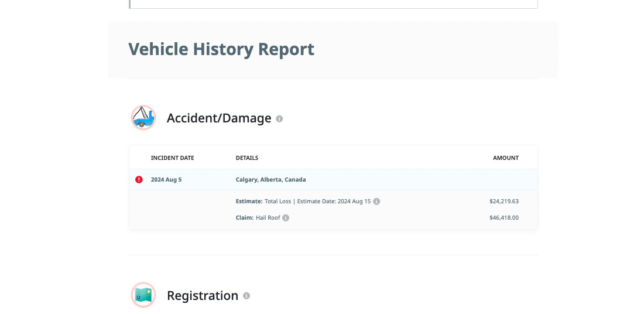This screenshot has width=644, height=314.
Task: Click the red alert icon on incident row
Action: [x=139, y=180]
